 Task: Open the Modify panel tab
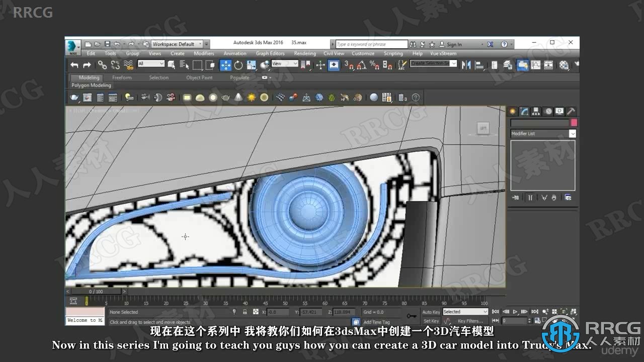point(524,112)
